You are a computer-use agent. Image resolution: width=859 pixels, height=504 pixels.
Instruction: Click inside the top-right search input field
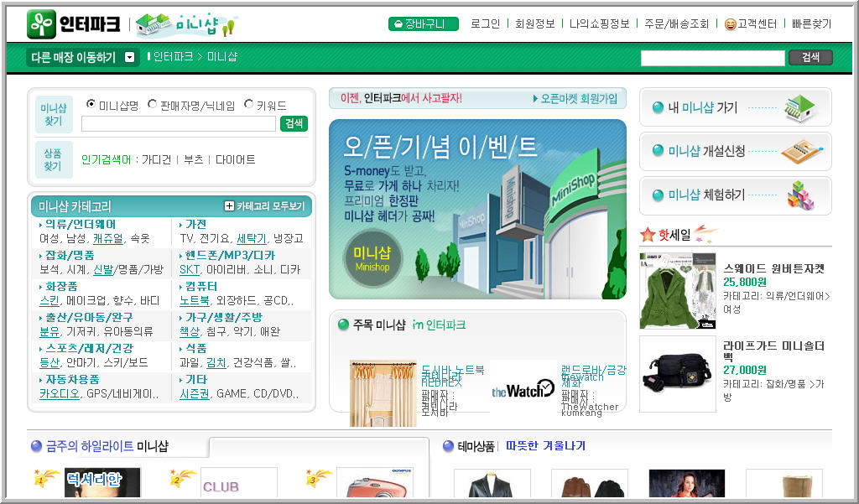coord(713,57)
